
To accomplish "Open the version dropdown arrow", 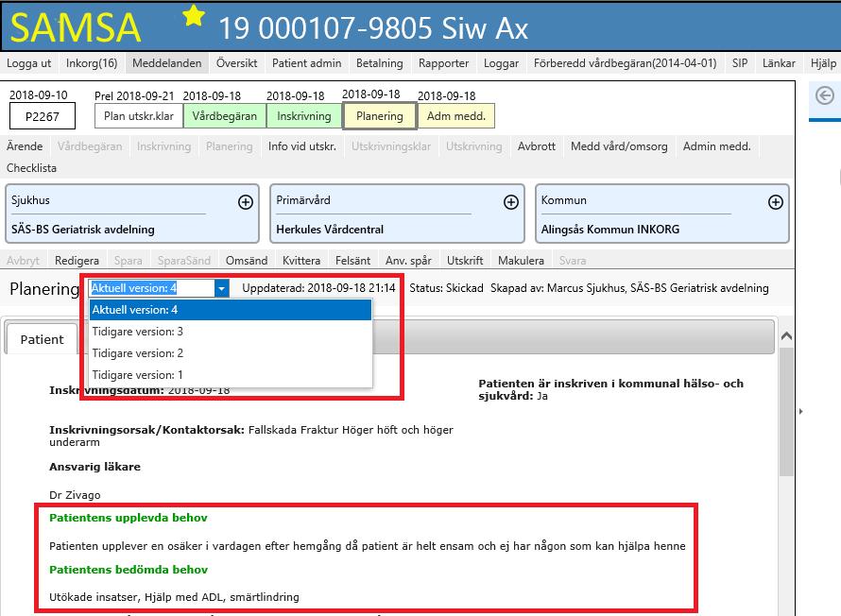I will (x=221, y=288).
